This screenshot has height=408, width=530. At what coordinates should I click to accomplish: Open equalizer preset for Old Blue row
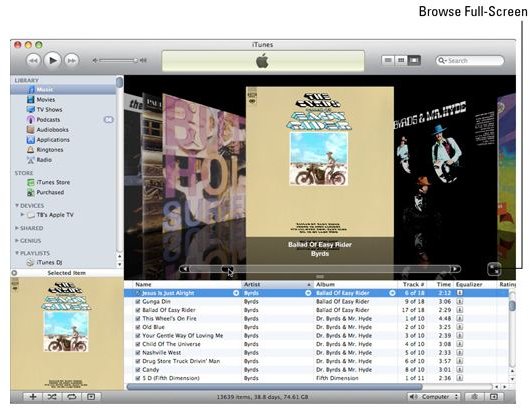click(x=460, y=327)
